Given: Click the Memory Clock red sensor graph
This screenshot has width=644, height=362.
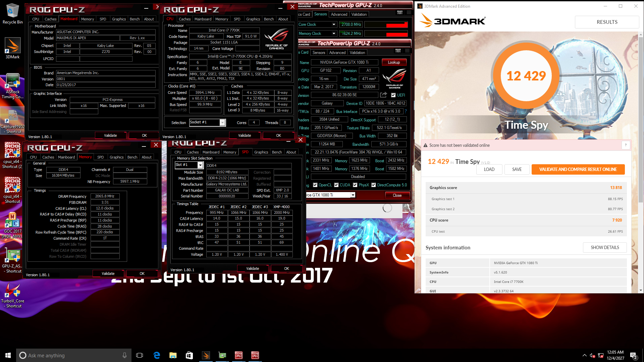Looking at the screenshot, I should [x=386, y=34].
